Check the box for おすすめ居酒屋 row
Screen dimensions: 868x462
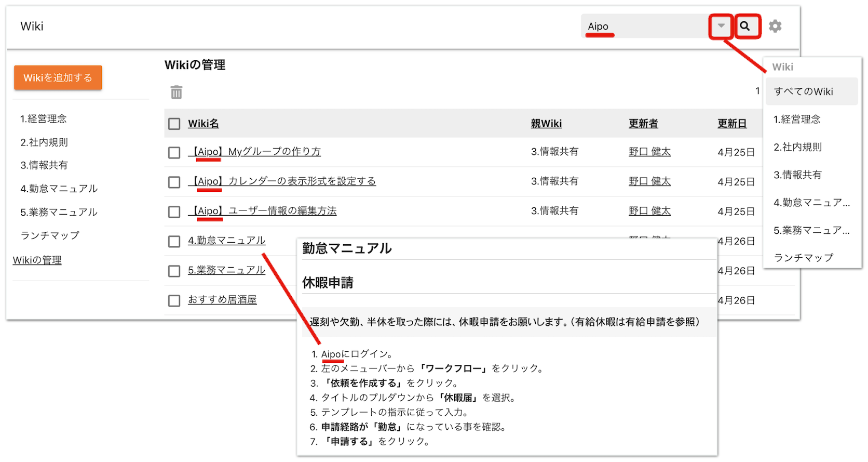(x=174, y=300)
